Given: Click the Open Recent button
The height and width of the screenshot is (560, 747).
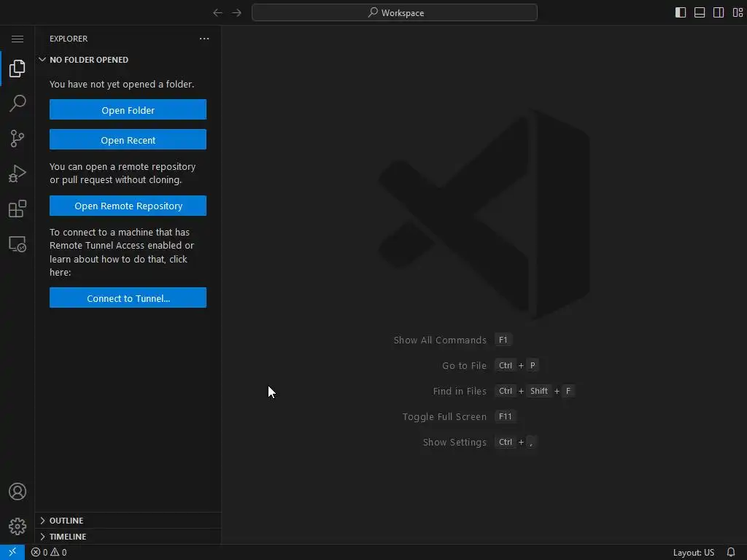Looking at the screenshot, I should point(128,140).
